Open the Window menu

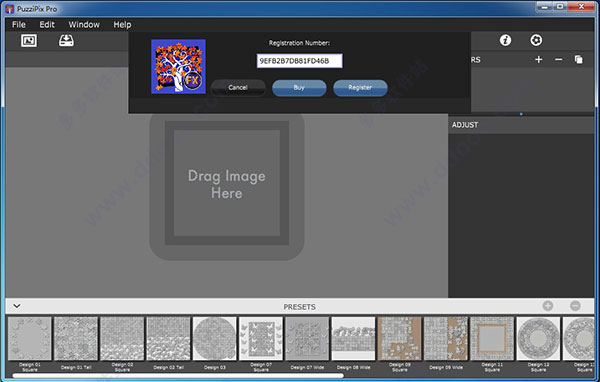[x=84, y=24]
